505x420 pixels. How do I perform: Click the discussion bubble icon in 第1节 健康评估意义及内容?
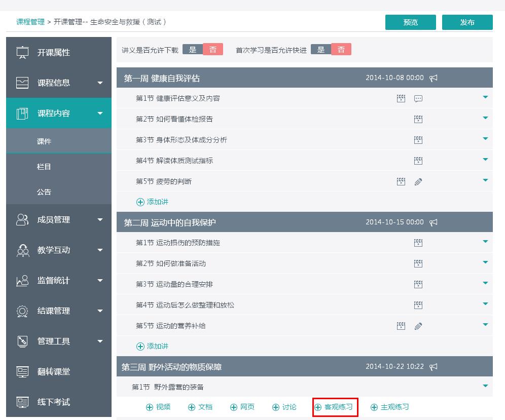(418, 99)
